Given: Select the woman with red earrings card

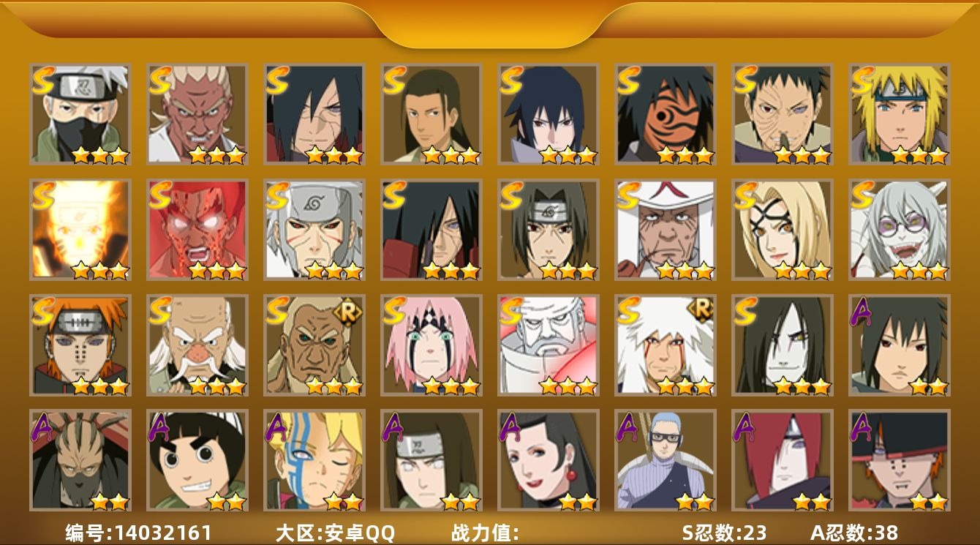Looking at the screenshot, I should click(x=549, y=460).
